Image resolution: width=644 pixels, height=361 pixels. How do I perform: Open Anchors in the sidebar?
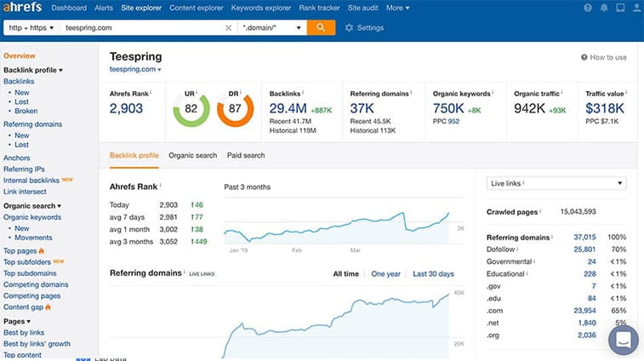[x=16, y=158]
